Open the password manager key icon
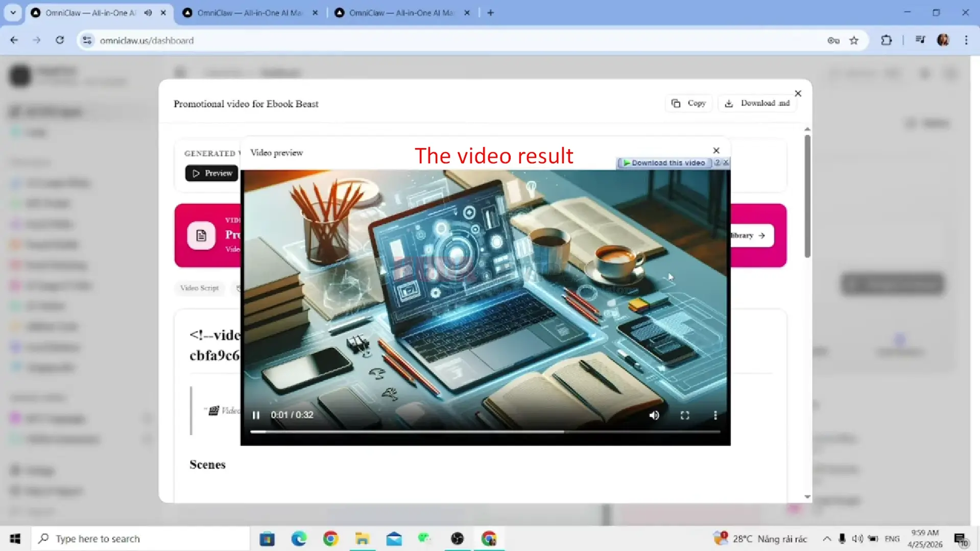Screen dimensions: 980x551 click(833, 40)
